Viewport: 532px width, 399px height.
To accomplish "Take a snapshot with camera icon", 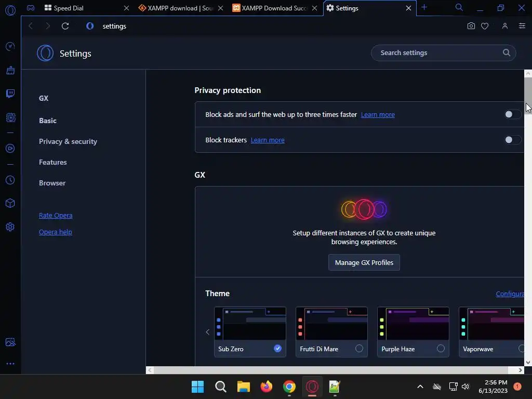I will 471,26.
